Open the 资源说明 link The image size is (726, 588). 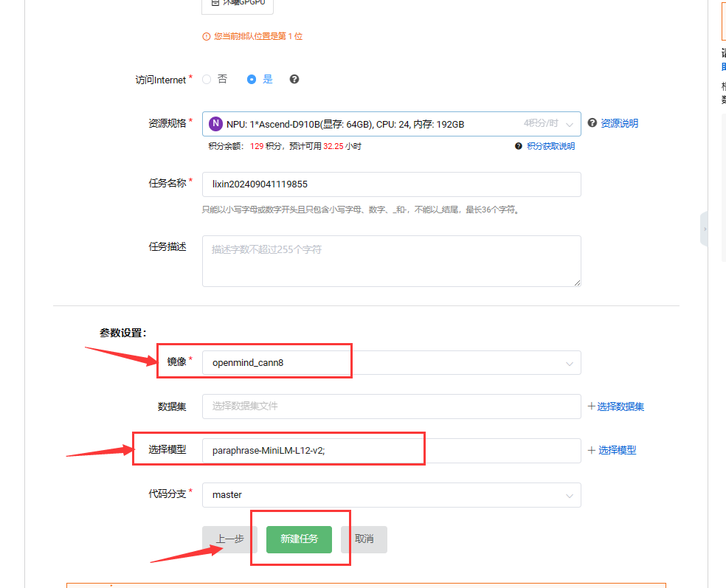619,123
